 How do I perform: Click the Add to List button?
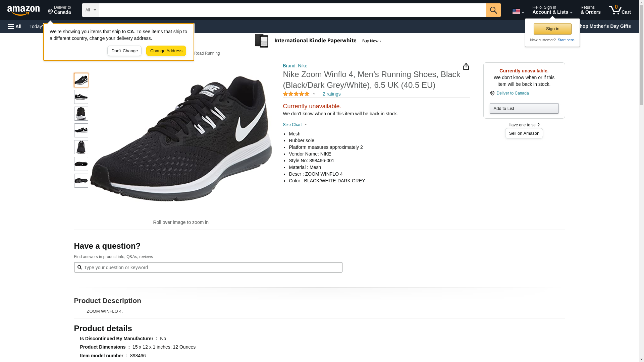pyautogui.click(x=524, y=109)
